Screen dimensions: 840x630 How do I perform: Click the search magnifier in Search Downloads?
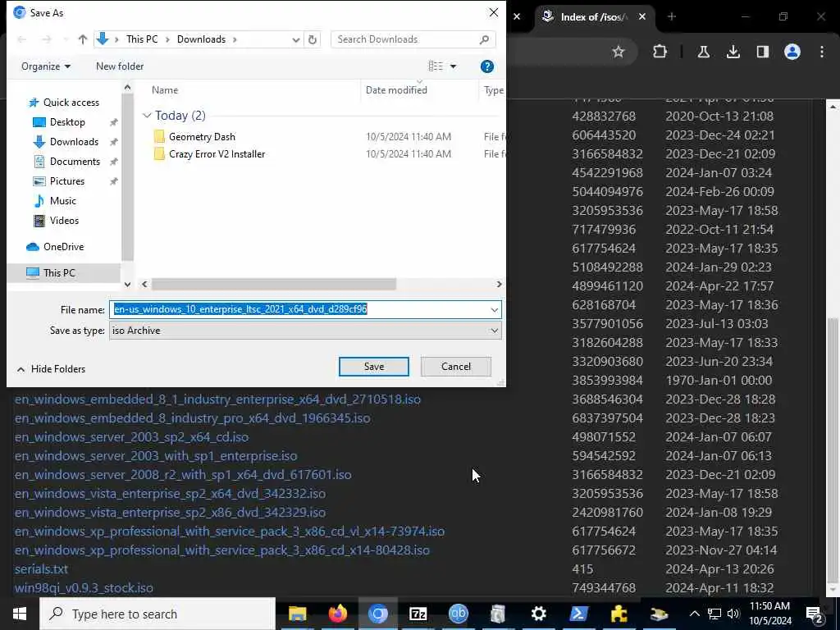tap(484, 39)
